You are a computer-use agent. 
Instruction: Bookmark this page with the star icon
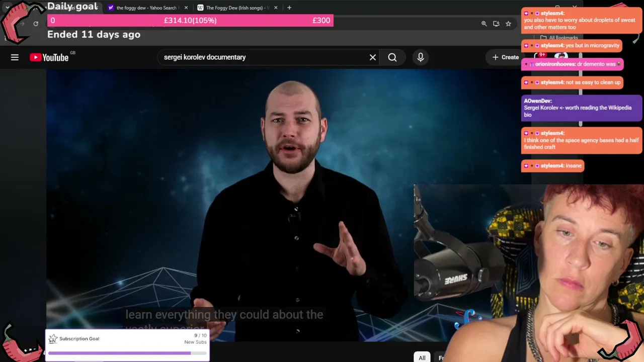[508, 24]
